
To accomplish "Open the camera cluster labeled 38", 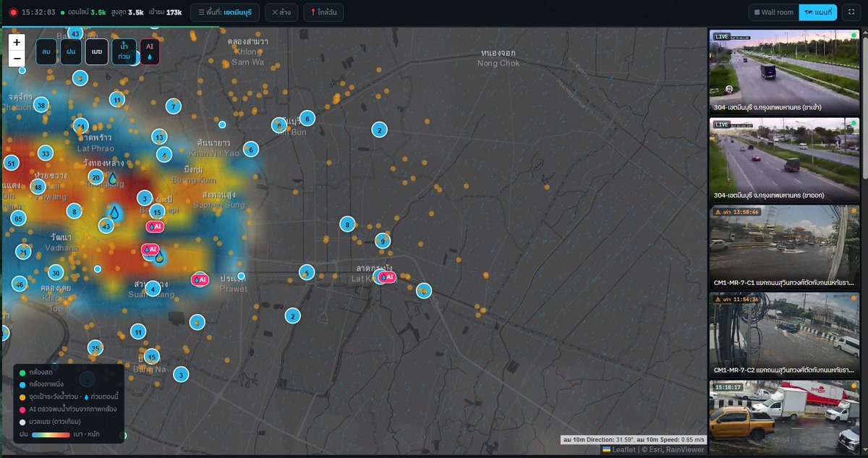I will coord(41,105).
